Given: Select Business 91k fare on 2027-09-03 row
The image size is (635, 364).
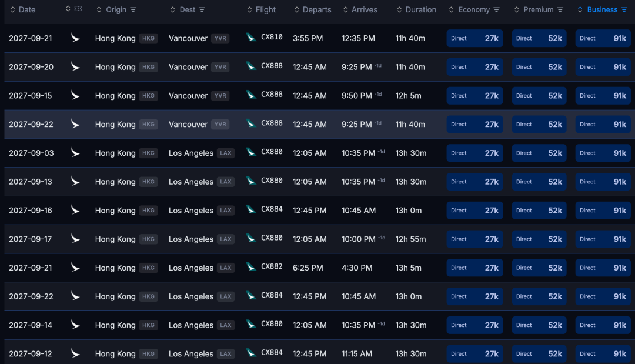Looking at the screenshot, I should [603, 153].
